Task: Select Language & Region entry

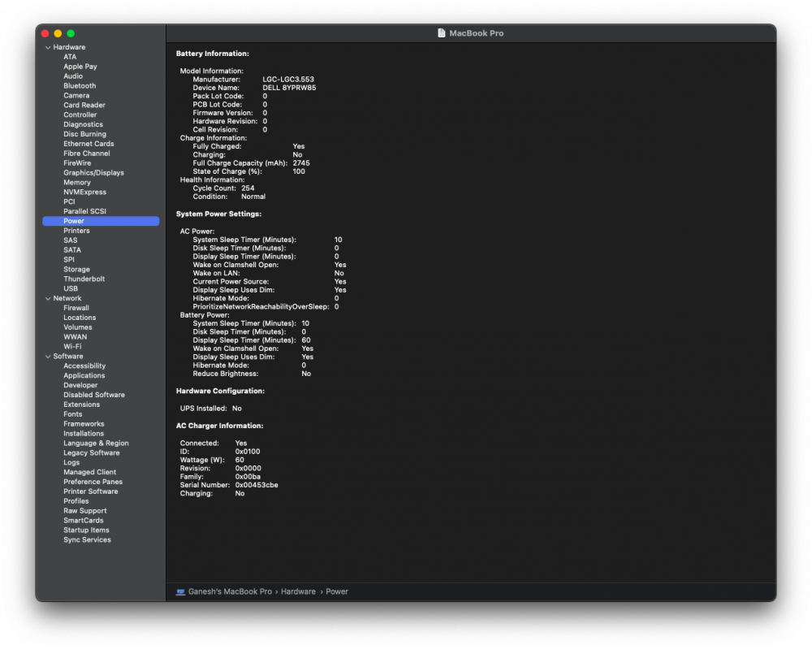Action: (97, 443)
